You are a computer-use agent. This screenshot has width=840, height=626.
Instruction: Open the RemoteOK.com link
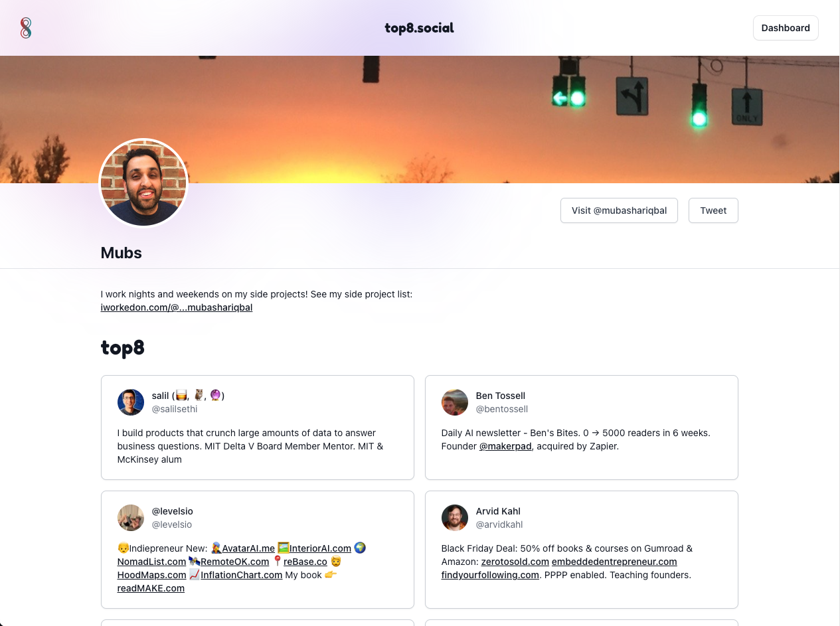[234, 562]
